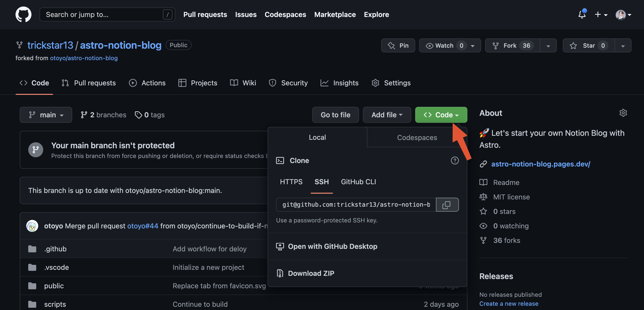
Task: Click the Search or jump to field
Action: (x=107, y=14)
